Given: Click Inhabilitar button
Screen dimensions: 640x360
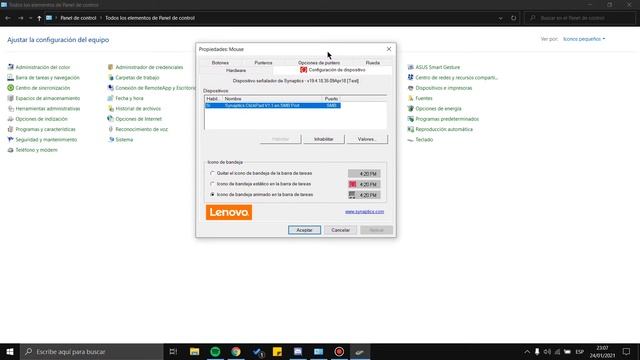Looking at the screenshot, I should [x=324, y=139].
